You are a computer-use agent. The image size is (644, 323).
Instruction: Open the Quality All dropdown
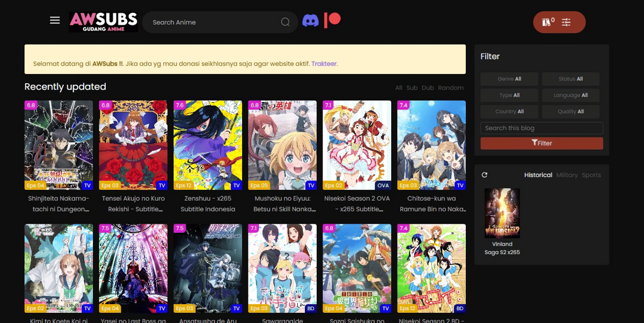pos(570,111)
